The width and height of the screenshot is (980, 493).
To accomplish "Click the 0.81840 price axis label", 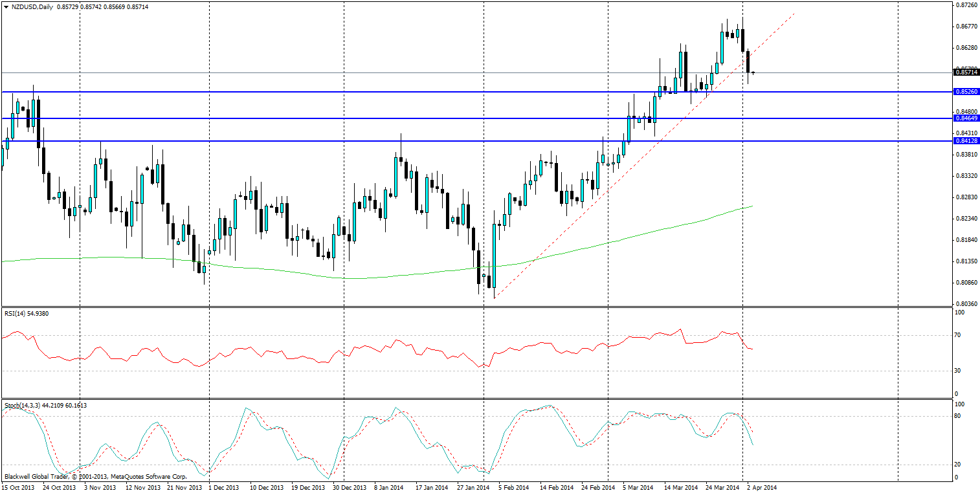I will 966,240.
